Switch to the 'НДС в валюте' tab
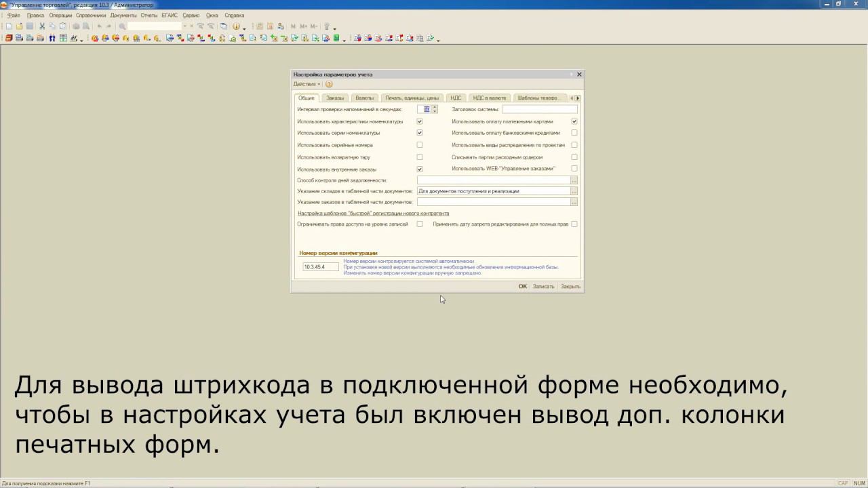This screenshot has width=868, height=488. [x=490, y=98]
